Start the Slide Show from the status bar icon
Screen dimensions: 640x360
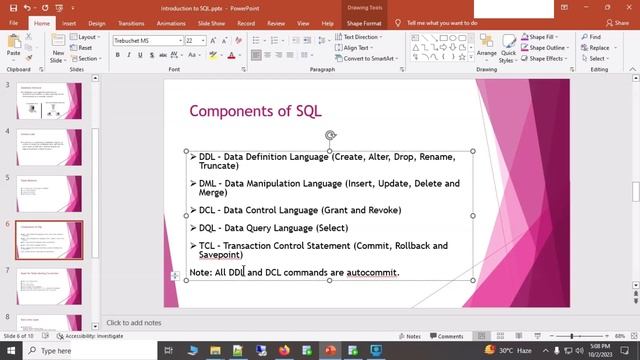click(537, 336)
